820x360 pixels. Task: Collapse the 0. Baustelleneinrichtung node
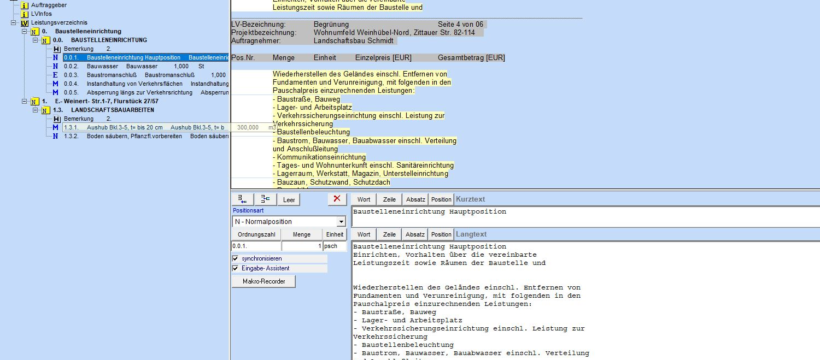24,32
